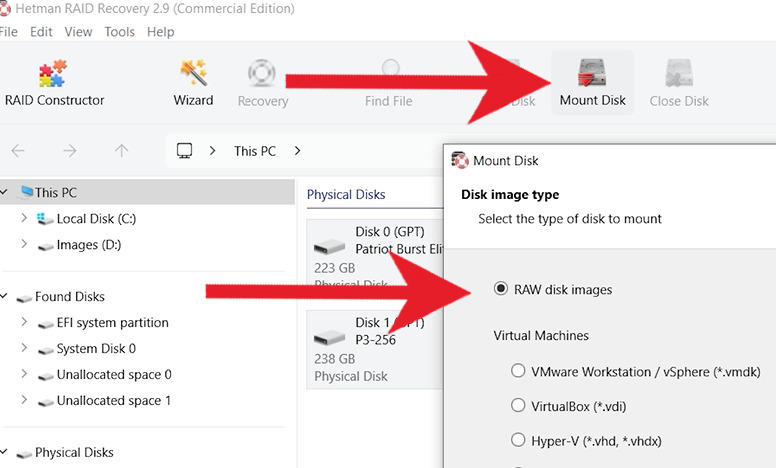Open the Tools menu
Screen dimensions: 776x468
click(119, 32)
